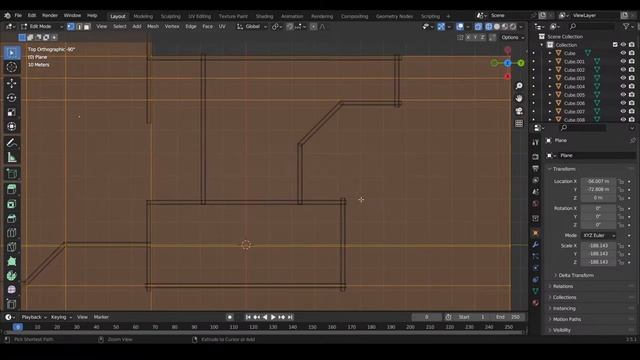Switch to the Modeling workspace tab

143,16
